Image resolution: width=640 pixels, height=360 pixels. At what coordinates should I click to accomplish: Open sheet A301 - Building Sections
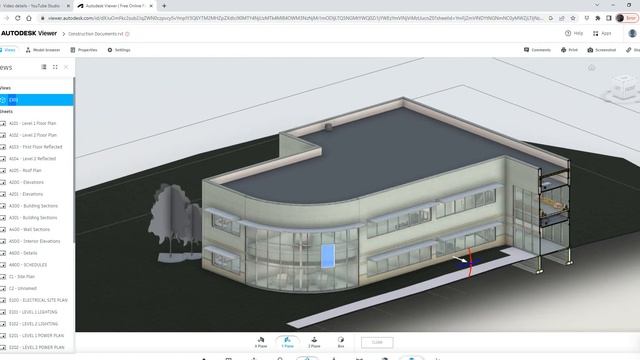pyautogui.click(x=33, y=218)
